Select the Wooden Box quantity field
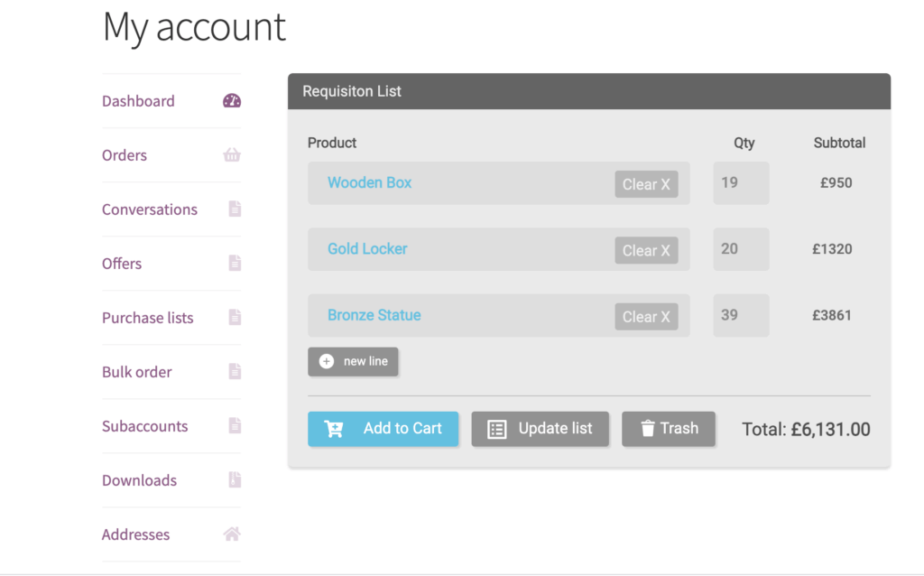Image resolution: width=924 pixels, height=576 pixels. point(741,182)
